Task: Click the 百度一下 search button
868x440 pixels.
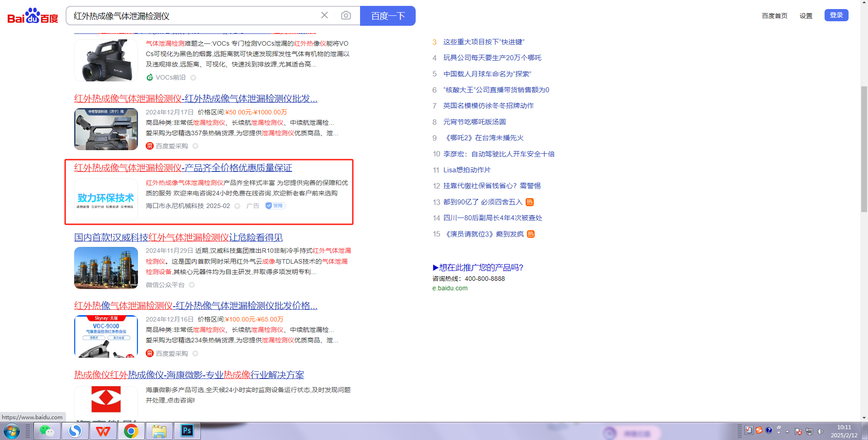Action: point(388,16)
